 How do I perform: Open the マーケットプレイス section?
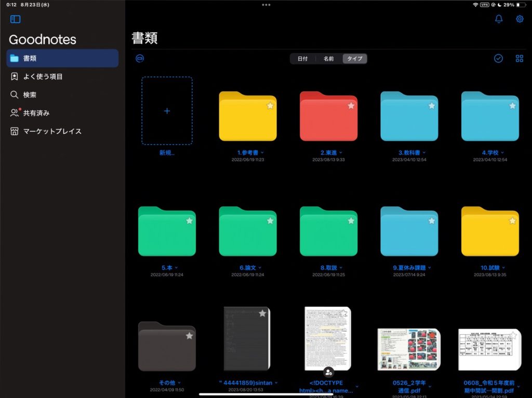[x=52, y=131]
